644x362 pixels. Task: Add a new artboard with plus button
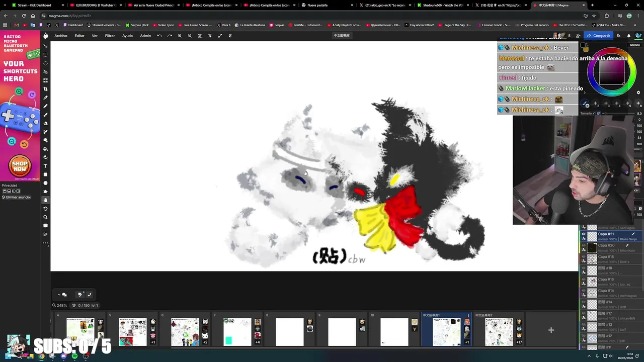(551, 330)
